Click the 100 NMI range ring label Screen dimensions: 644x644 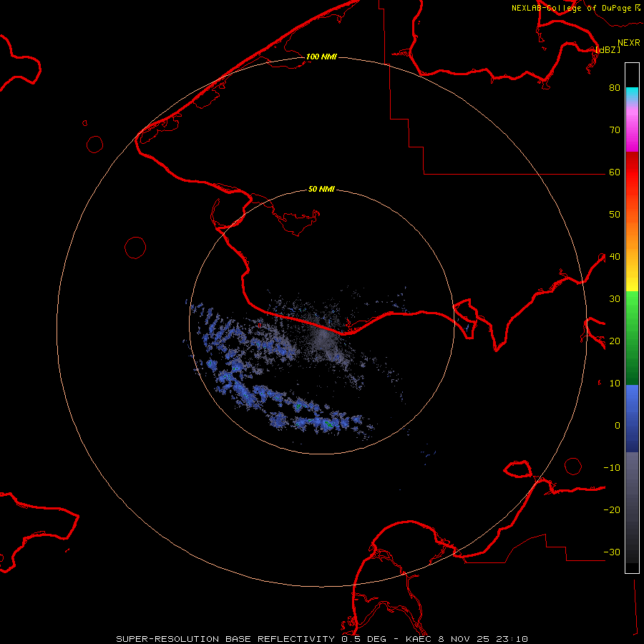[x=321, y=57]
